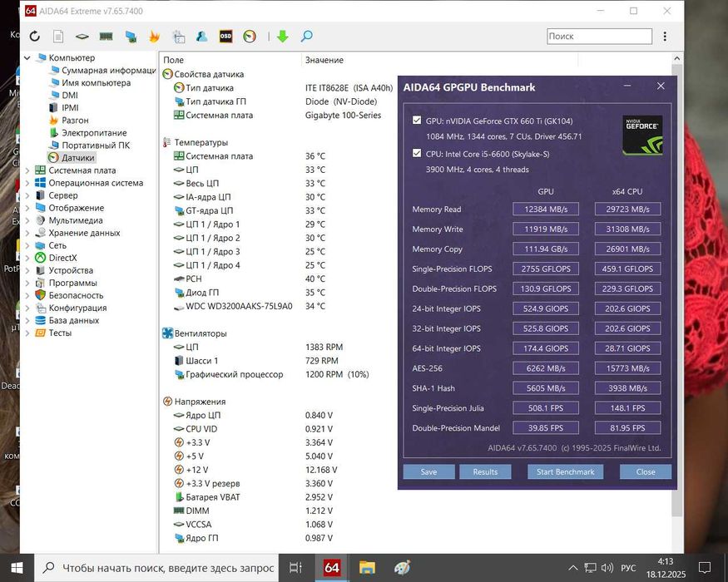Click the GPU Memory Read 12384 MB/s result
This screenshot has width=728, height=582.
click(x=546, y=209)
